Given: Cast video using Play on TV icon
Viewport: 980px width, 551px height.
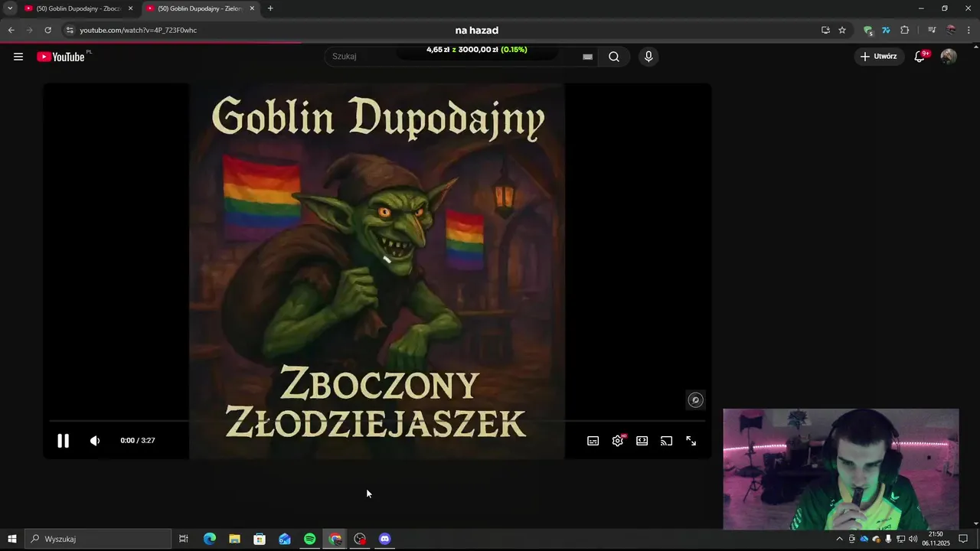Looking at the screenshot, I should [x=667, y=441].
